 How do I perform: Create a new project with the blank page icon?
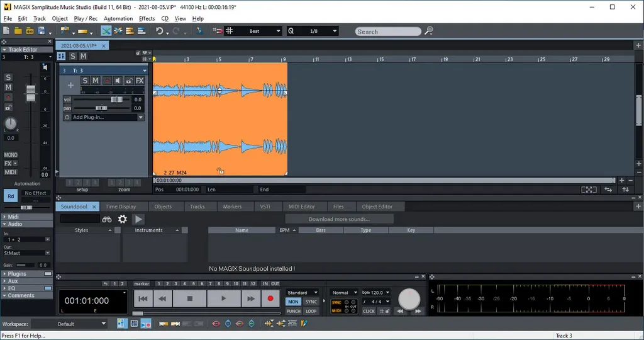6,31
